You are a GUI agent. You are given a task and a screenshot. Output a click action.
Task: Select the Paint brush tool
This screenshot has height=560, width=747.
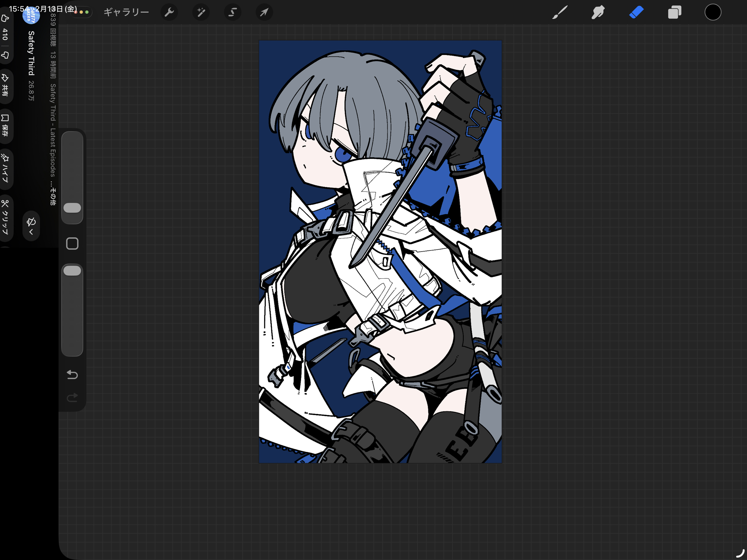560,12
